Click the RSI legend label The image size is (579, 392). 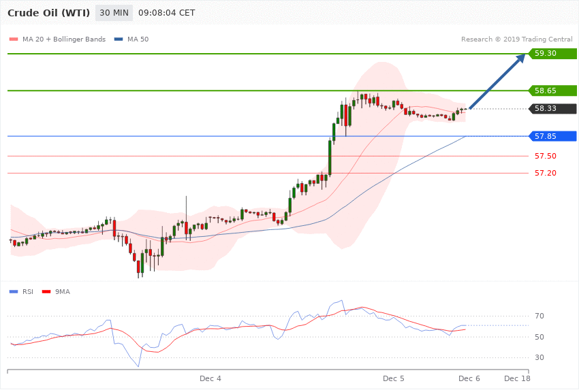[x=28, y=292]
